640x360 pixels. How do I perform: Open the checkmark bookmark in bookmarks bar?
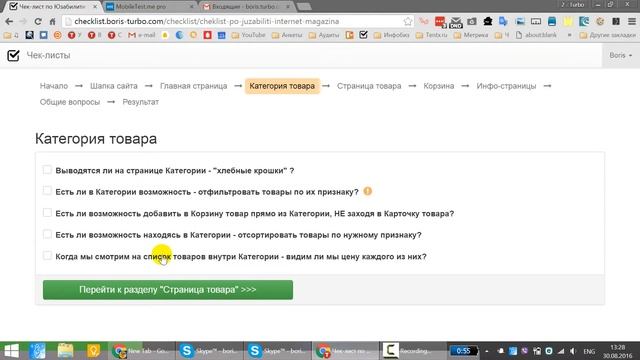(x=363, y=35)
